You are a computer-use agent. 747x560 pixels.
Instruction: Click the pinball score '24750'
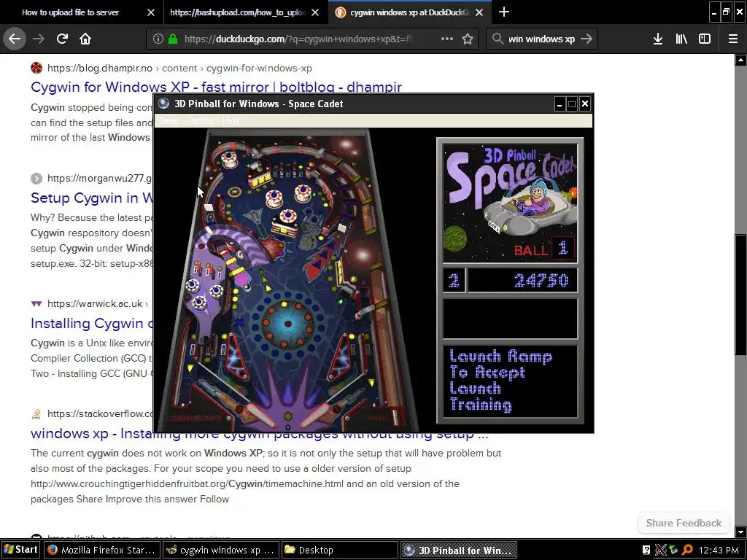(541, 281)
